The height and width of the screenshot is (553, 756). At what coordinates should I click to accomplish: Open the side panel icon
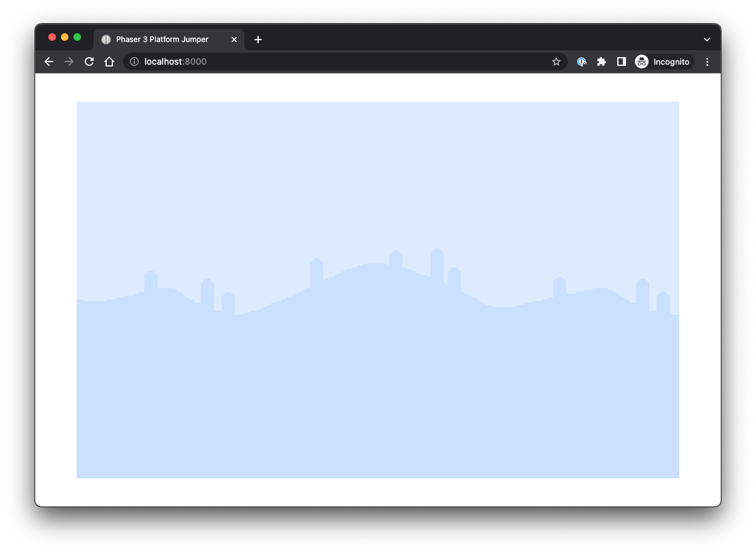point(621,62)
